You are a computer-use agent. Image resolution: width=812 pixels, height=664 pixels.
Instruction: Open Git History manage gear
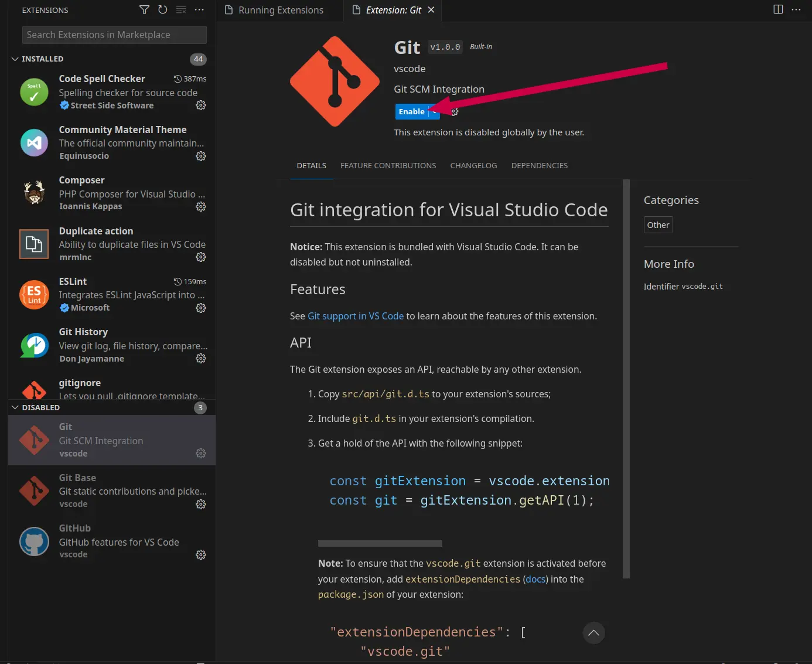(x=201, y=359)
